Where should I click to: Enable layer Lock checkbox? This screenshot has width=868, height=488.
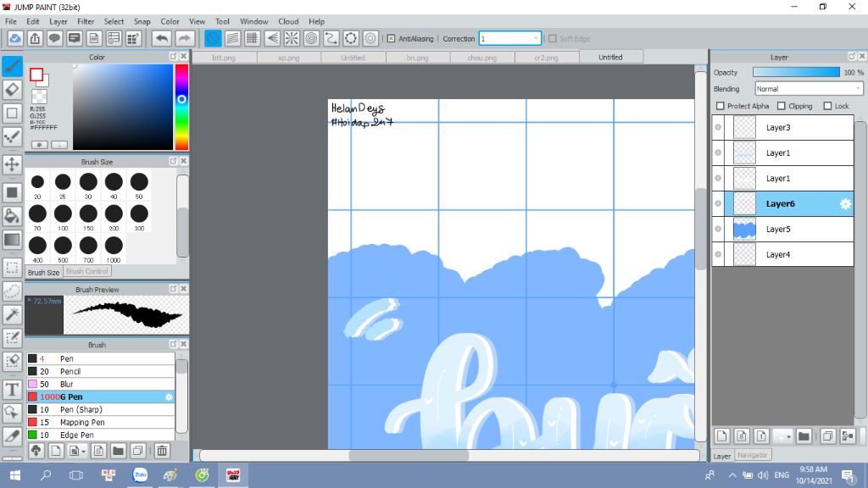(827, 106)
